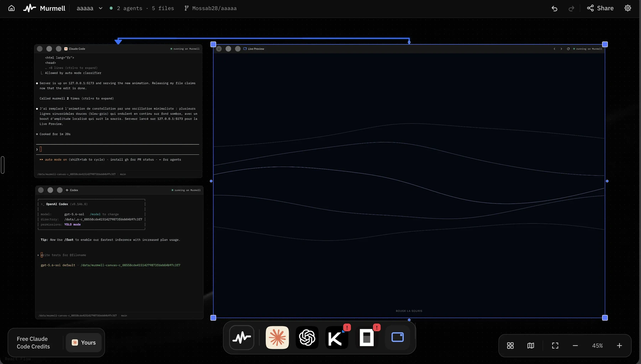Reload the Live Preview
The image size is (641, 364).
tap(568, 49)
